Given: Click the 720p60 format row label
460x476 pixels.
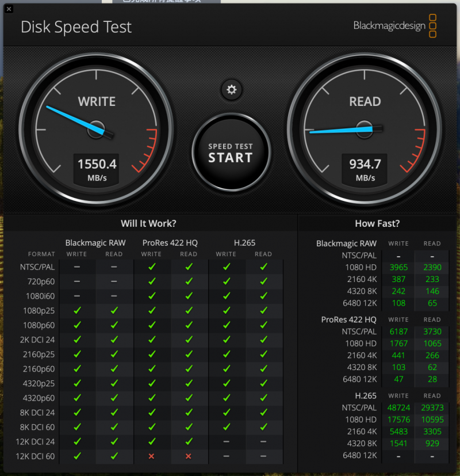Looking at the screenshot, I should (x=41, y=281).
